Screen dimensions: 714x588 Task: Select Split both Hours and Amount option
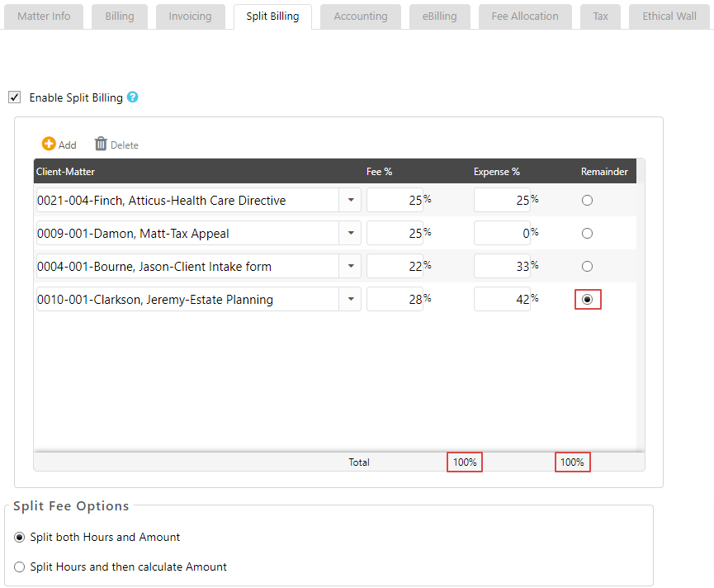(20, 538)
